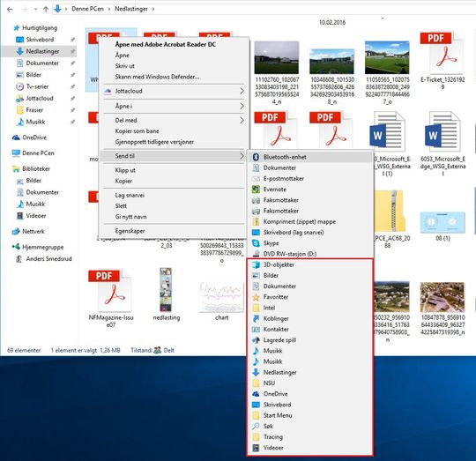Image resolution: width=476 pixels, height=461 pixels.
Task: Open the recent locations dropdown arrow
Action: click(x=36, y=9)
